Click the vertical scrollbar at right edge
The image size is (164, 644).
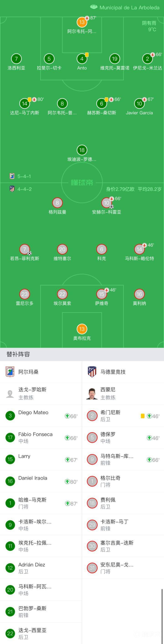pos(162,613)
